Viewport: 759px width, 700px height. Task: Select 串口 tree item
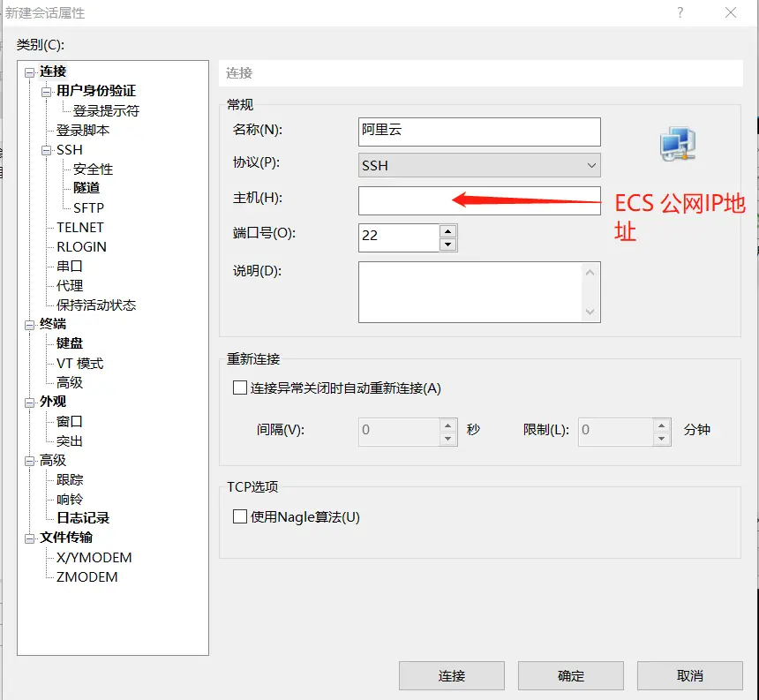[x=69, y=267]
